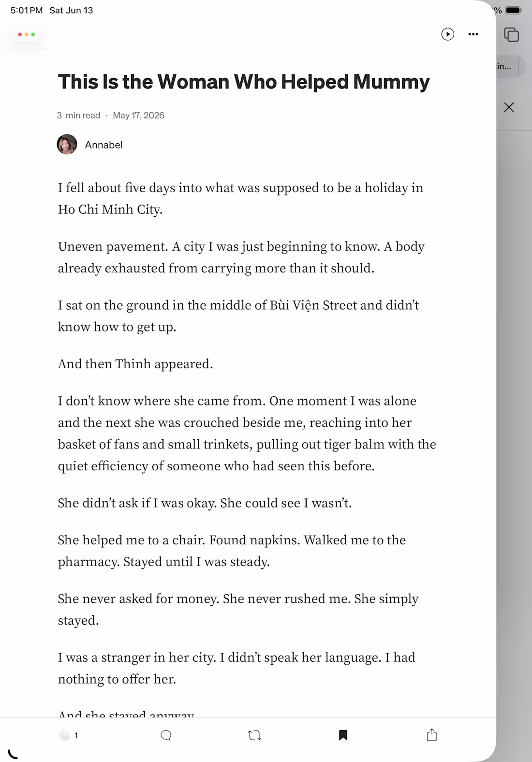This screenshot has height=762, width=532.
Task: Open the tabs overview icon
Action: (511, 35)
